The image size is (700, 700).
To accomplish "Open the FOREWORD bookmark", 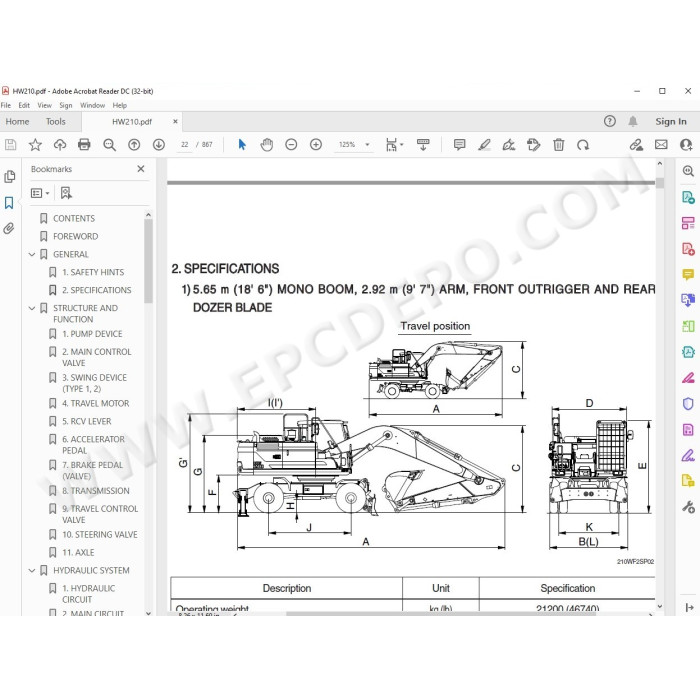I will point(75,236).
